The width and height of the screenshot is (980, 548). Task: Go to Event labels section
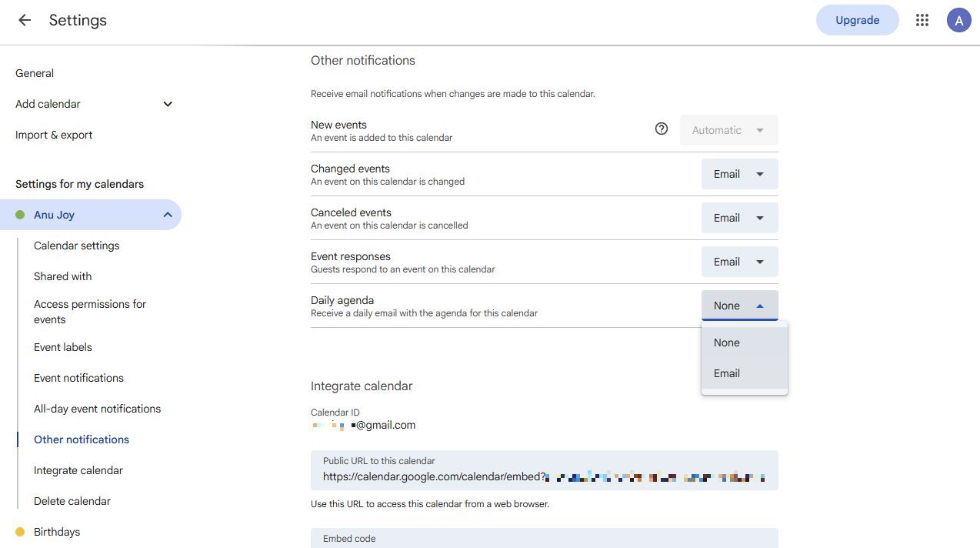(x=62, y=347)
